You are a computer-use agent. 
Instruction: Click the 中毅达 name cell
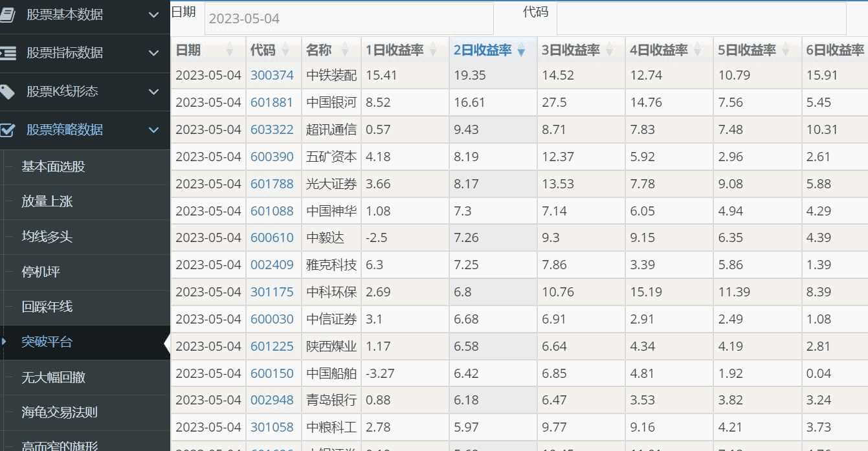click(x=331, y=237)
